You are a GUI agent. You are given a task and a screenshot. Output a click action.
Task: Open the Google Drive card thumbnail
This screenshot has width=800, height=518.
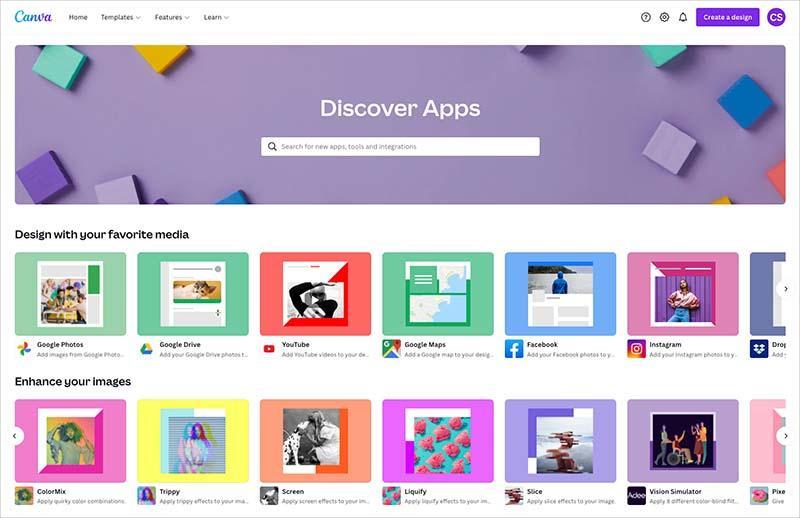pyautogui.click(x=193, y=294)
